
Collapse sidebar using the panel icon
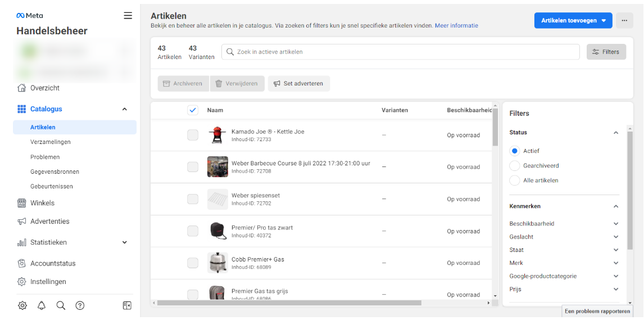point(127,305)
